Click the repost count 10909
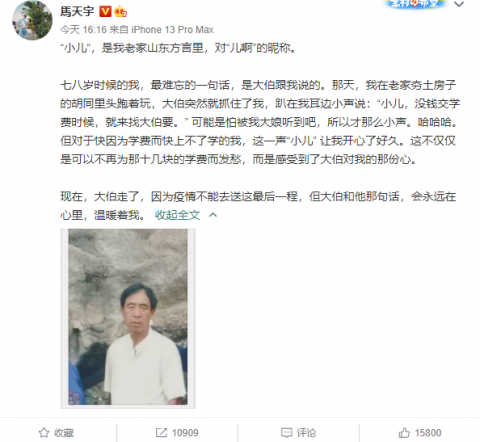The image size is (480, 442). [x=185, y=433]
